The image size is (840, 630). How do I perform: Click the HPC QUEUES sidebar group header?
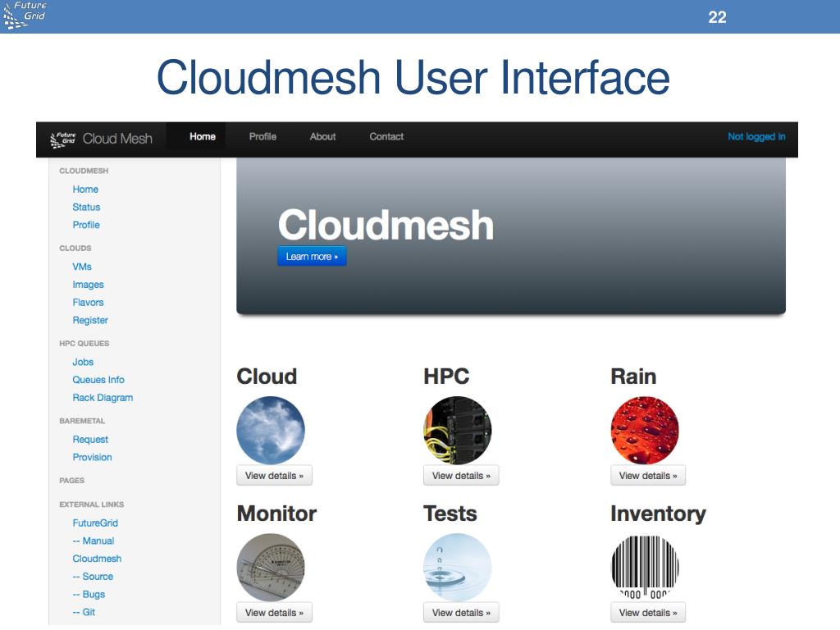point(84,344)
